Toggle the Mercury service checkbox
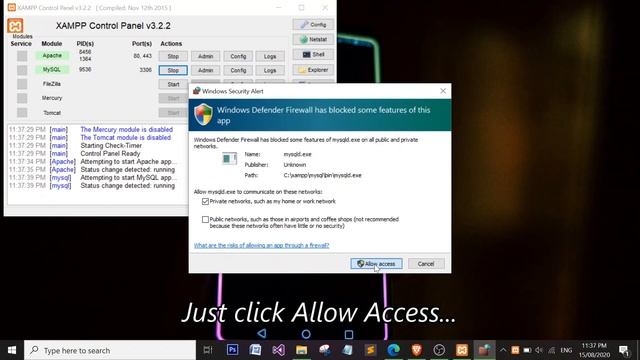The height and width of the screenshot is (360, 640). [x=22, y=98]
